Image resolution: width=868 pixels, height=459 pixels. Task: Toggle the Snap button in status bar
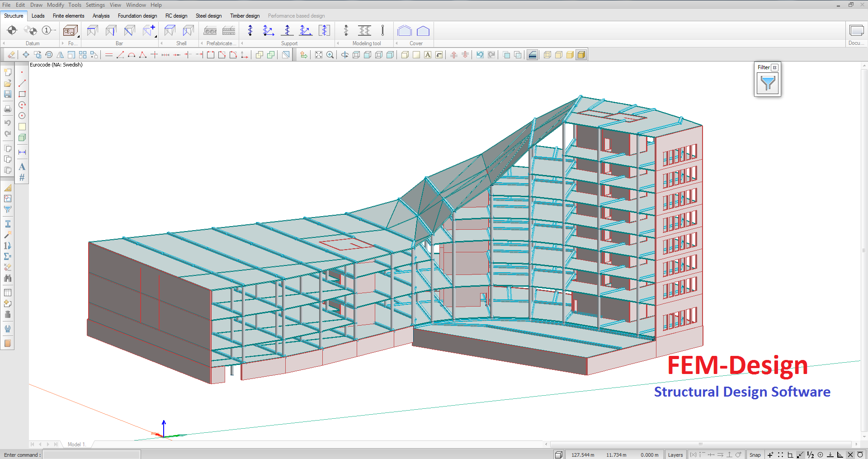(x=755, y=455)
